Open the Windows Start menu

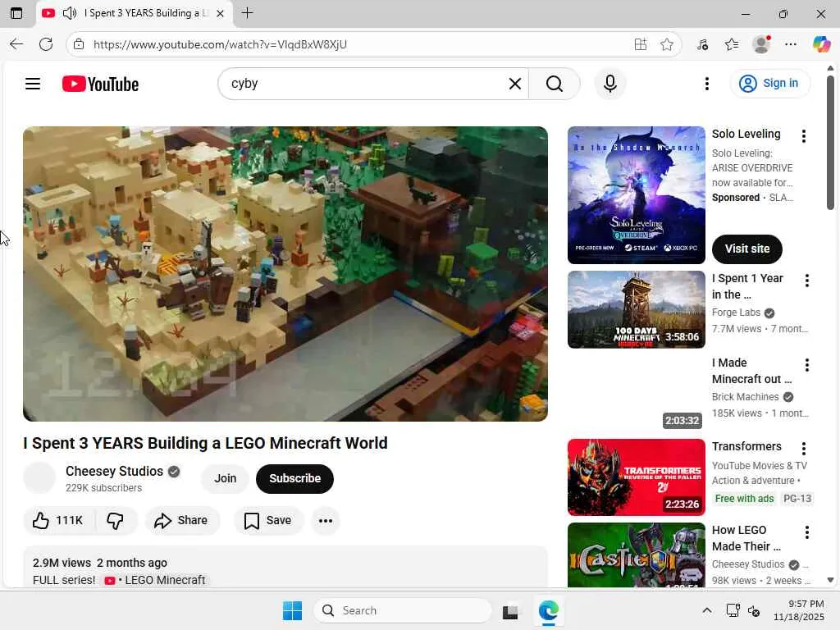click(293, 610)
